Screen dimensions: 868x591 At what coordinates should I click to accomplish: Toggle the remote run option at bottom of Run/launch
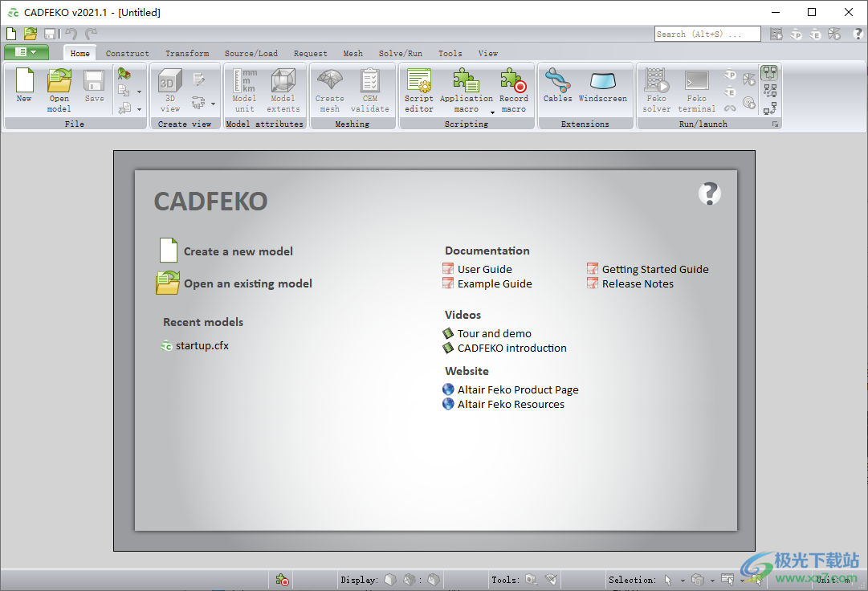(769, 108)
